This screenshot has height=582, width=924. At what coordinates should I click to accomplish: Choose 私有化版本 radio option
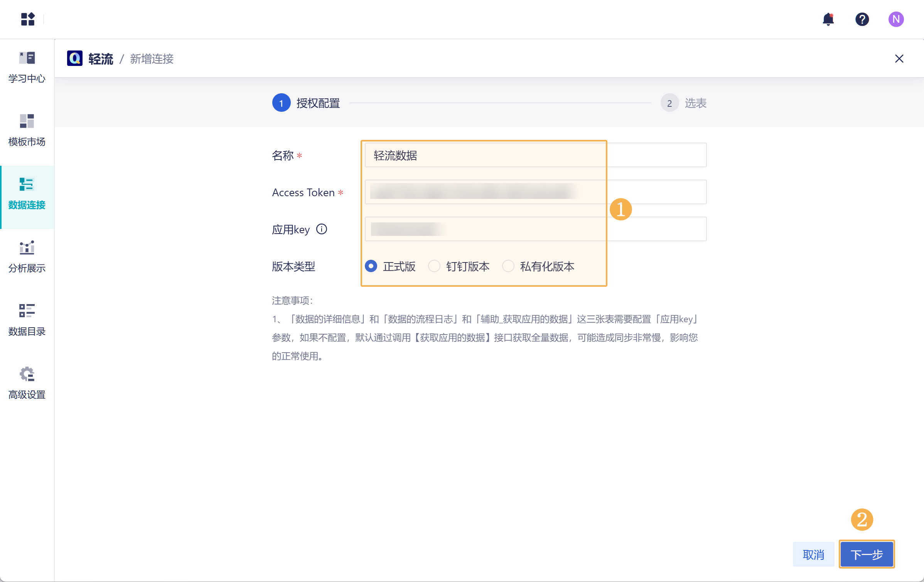pos(508,266)
